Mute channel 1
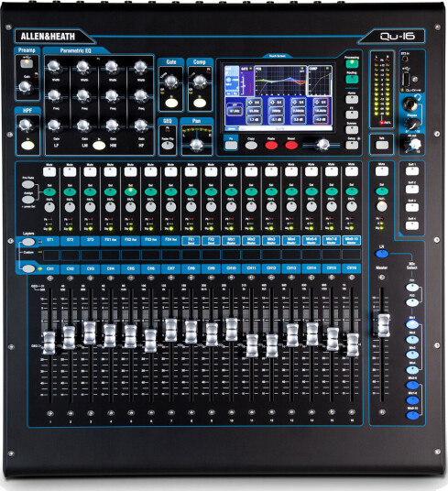The image size is (448, 491). click(x=49, y=172)
